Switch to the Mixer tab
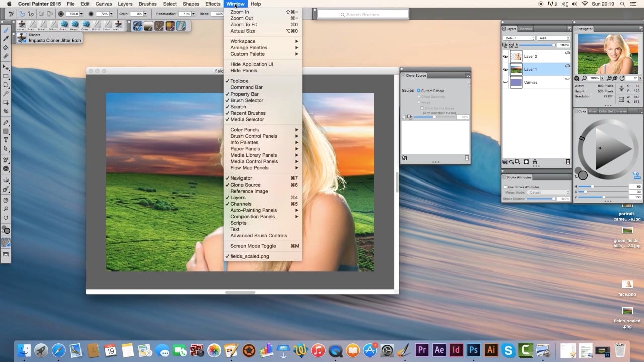Screen dimensions: 644x362 tap(593, 111)
